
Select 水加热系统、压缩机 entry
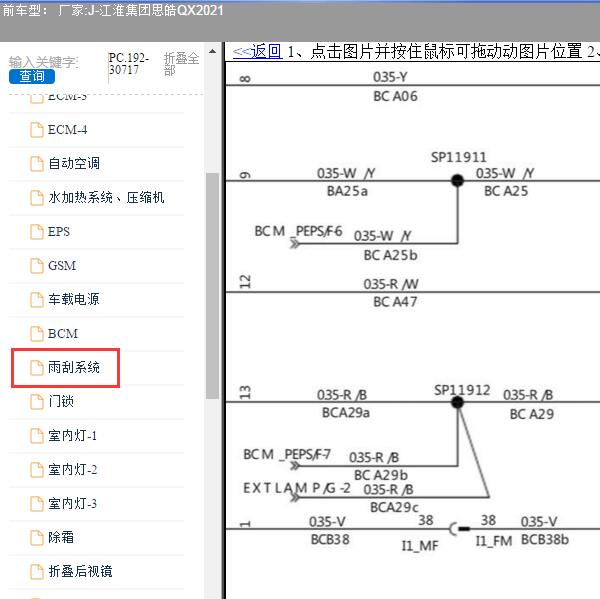pos(106,197)
